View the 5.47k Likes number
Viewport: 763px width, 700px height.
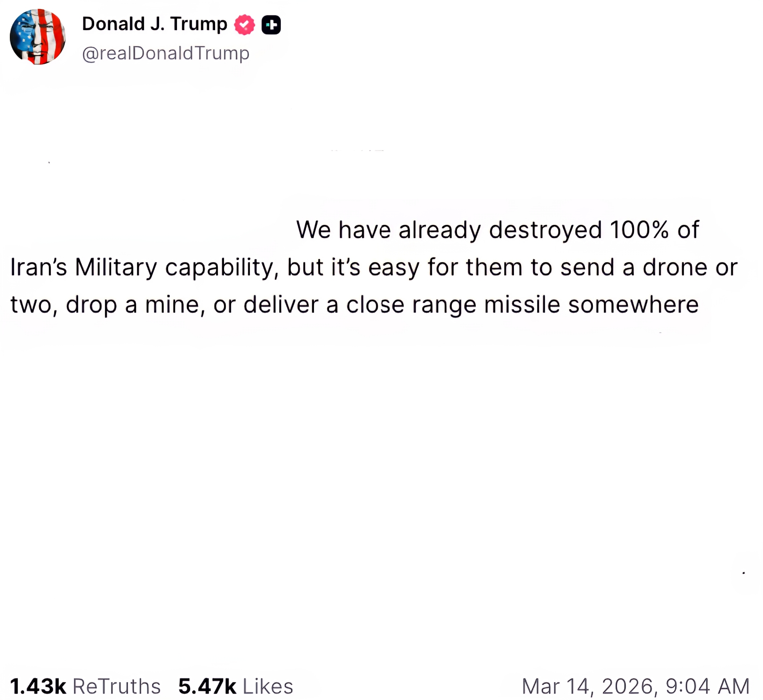click(x=207, y=686)
